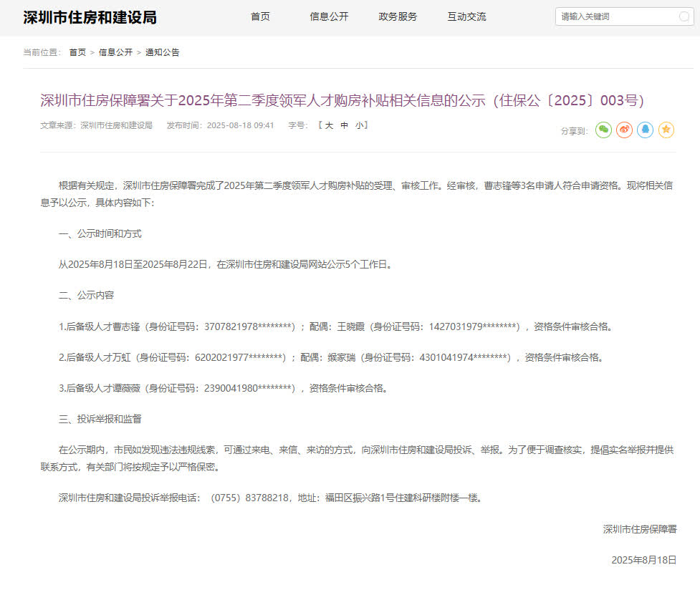700x590 pixels.
Task: Click heading 一、公示时间和方式
Action: pyautogui.click(x=100, y=233)
